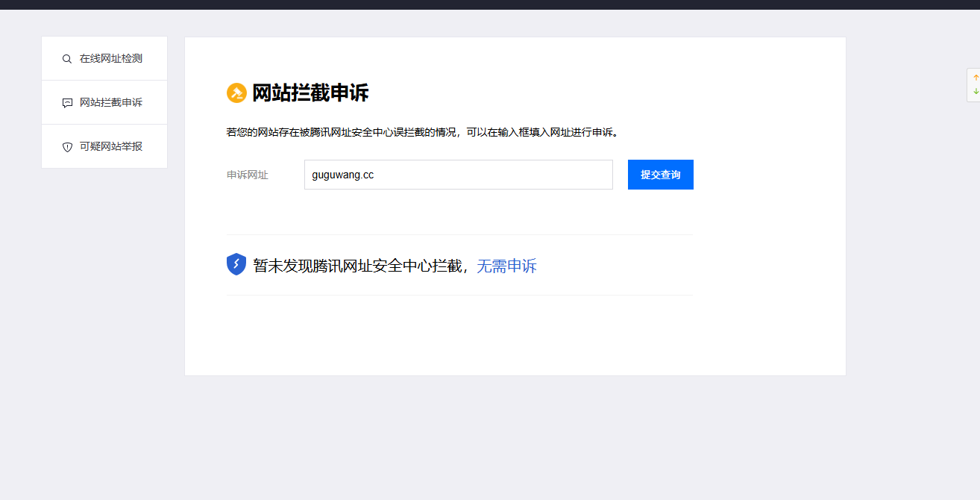Click the green down arrow at right edge
This screenshot has width=980, height=500.
pyautogui.click(x=976, y=91)
